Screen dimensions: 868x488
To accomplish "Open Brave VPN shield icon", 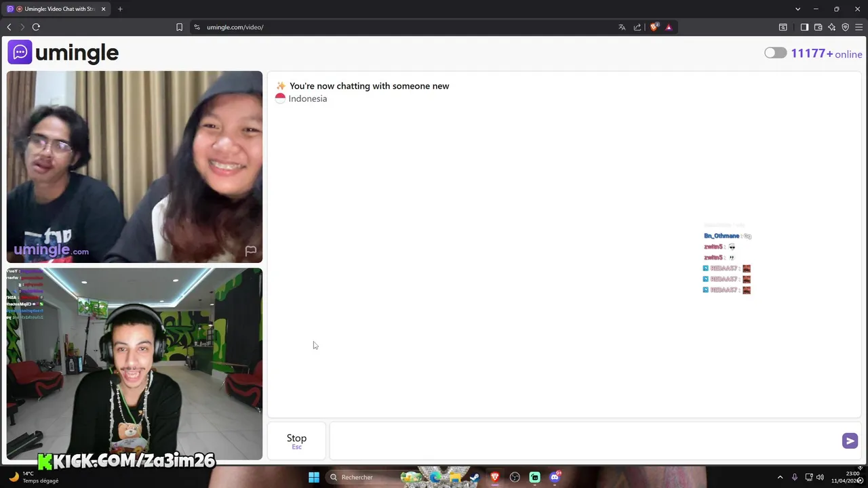I will pyautogui.click(x=845, y=27).
